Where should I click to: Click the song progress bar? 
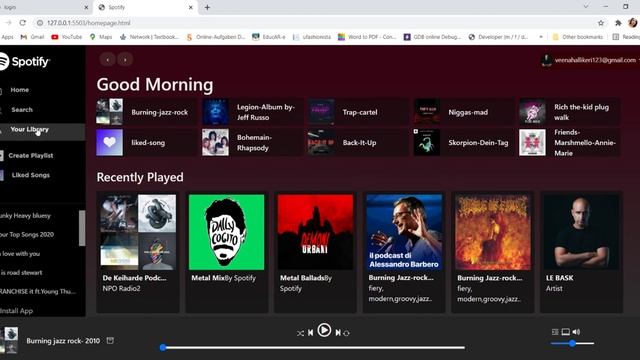[313, 348]
